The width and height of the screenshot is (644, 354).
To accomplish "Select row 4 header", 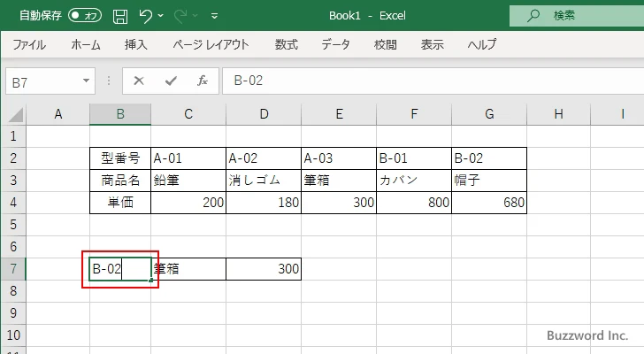I will pos(13,203).
